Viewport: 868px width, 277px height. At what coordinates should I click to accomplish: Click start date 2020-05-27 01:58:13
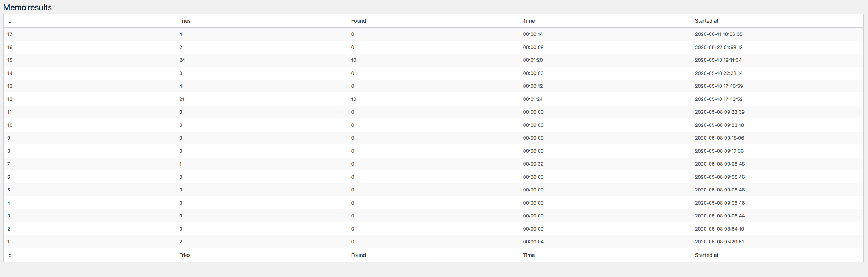(718, 47)
